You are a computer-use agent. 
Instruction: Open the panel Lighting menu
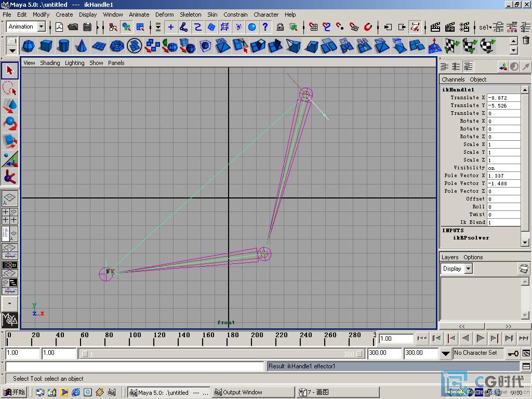coord(75,63)
